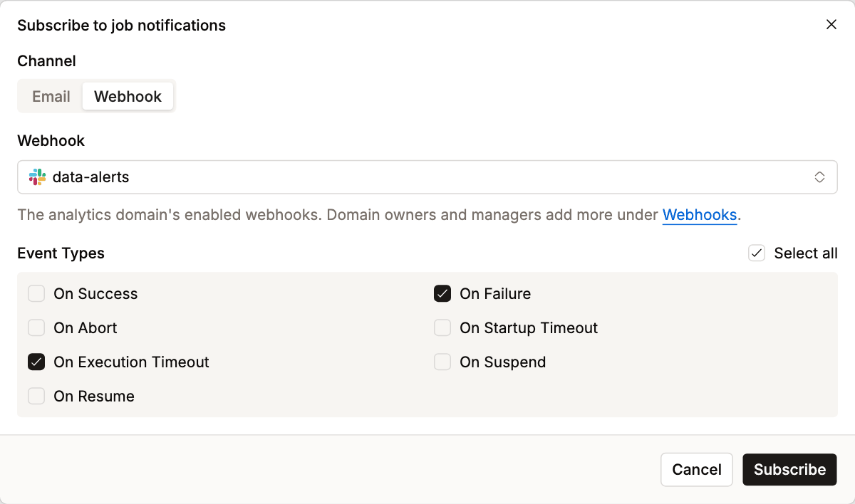Click the data-alerts webhook name

tap(91, 177)
